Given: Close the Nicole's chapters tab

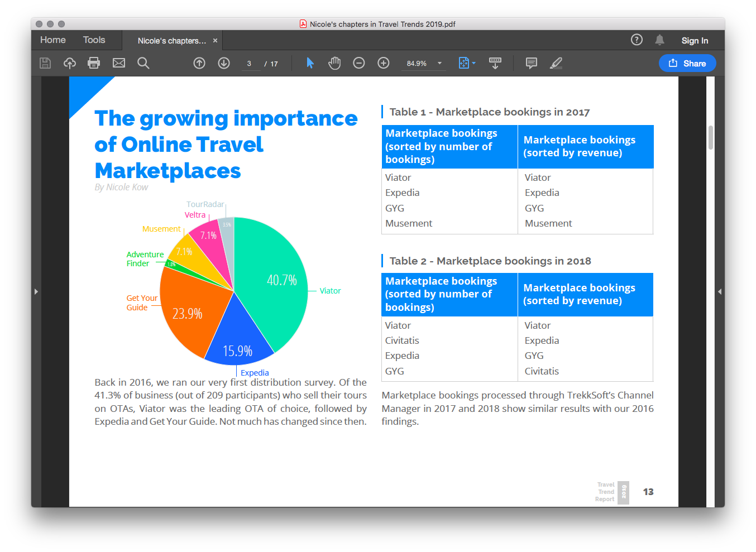Looking at the screenshot, I should click(x=215, y=41).
